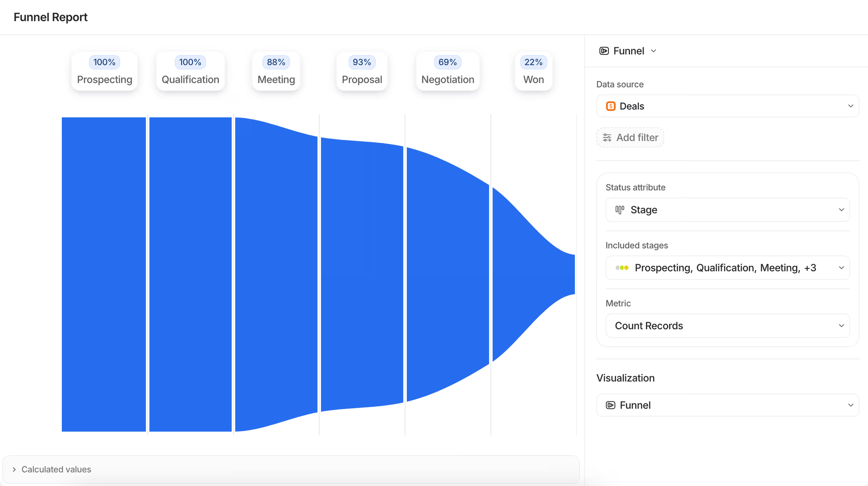Open the Funnel report type menu
Viewport: 868px width, 486px height.
[x=629, y=51]
